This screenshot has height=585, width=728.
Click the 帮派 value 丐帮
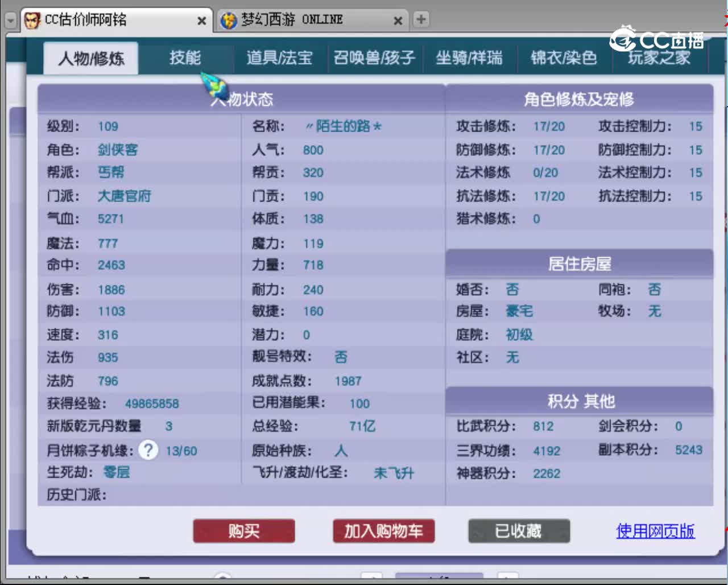pos(111,172)
